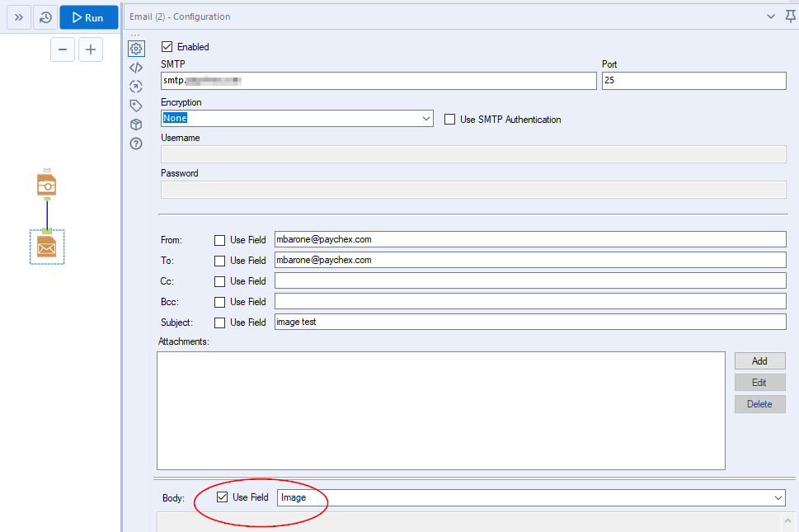The image size is (799, 532).
Task: Click the Bcc input field
Action: click(530, 301)
